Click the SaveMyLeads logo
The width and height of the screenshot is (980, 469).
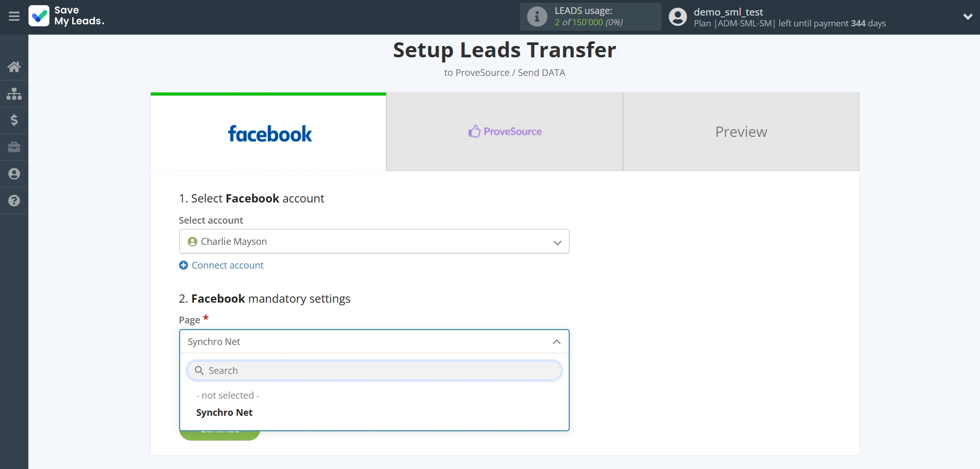point(67,16)
